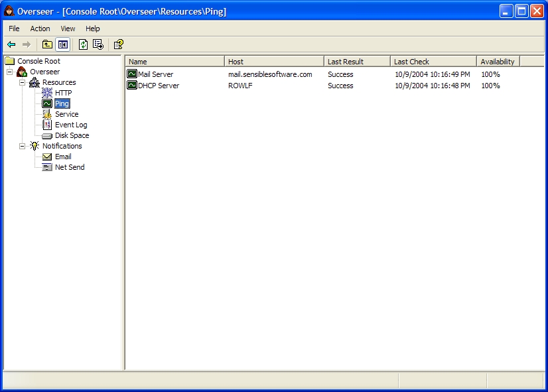
Task: Click last check time 10:16:48 PM
Action: tap(433, 86)
